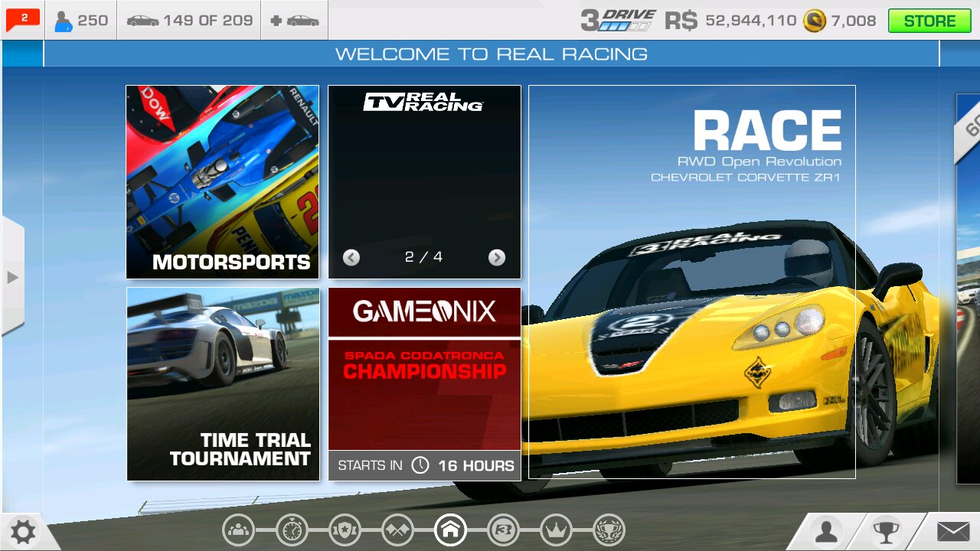This screenshot has height=551, width=980.
Task: Tap the Starts in 16 Hours timer
Action: click(425, 465)
